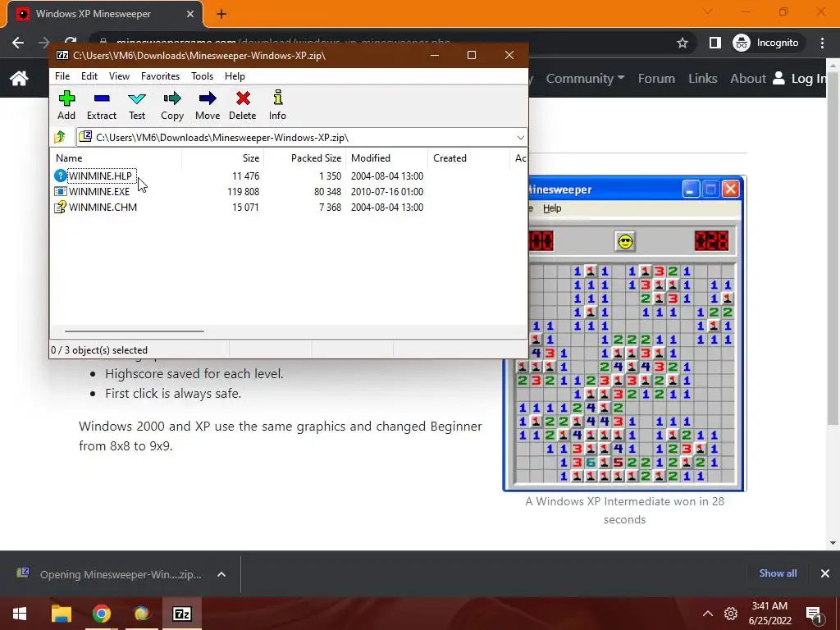Click the page's vertical scrollbar

coord(833,246)
